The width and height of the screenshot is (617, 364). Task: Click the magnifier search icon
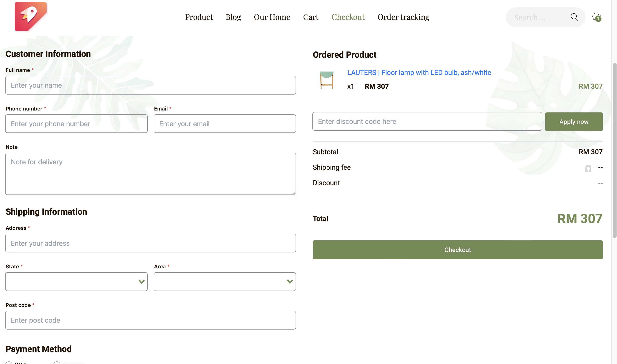[574, 17]
